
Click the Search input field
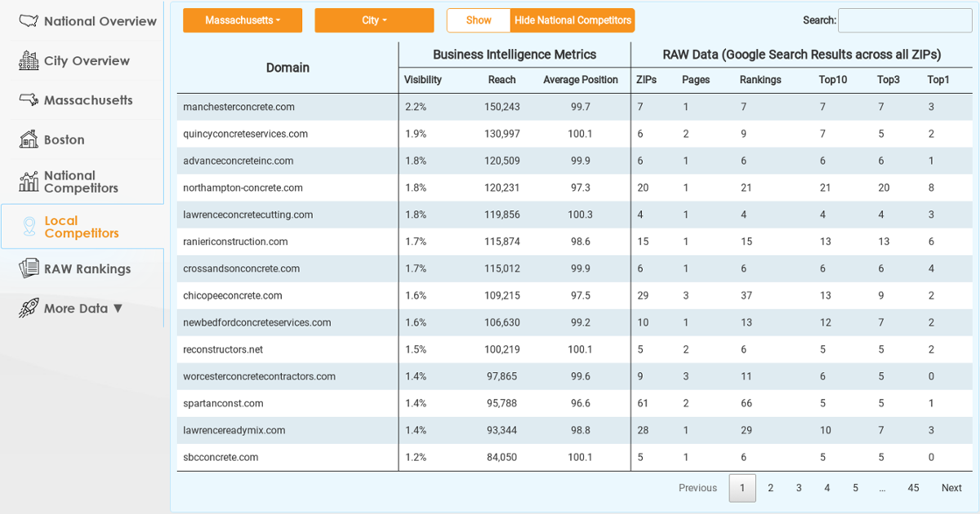pyautogui.click(x=905, y=20)
